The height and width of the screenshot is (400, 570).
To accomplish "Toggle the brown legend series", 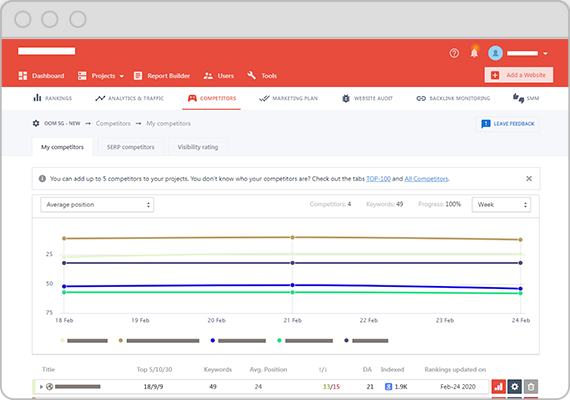I will (159, 340).
